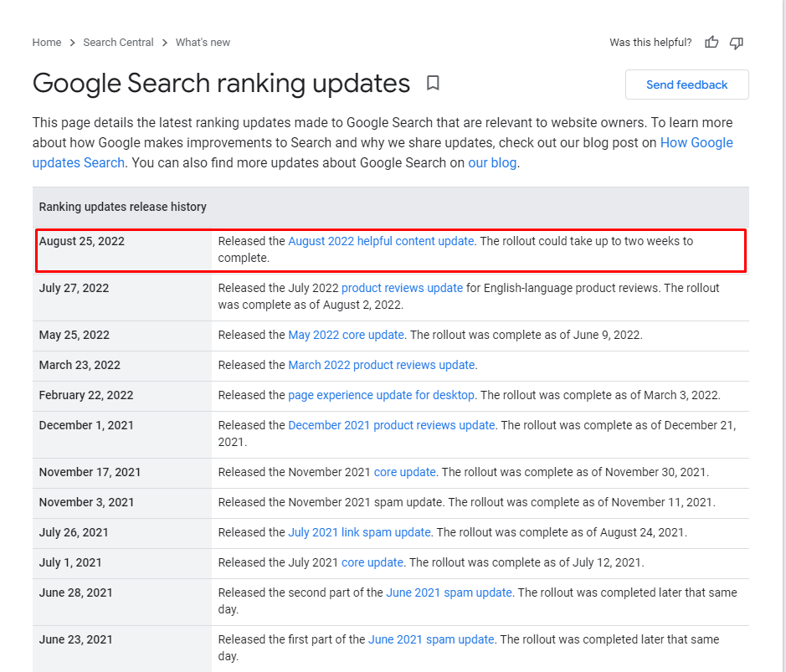Select the 'Ranking updates release history' header
This screenshot has height=672, width=786.
coord(123,207)
